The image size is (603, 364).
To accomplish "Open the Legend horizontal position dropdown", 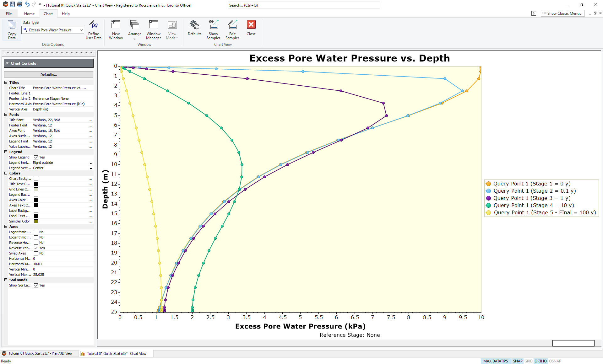I will point(91,163).
